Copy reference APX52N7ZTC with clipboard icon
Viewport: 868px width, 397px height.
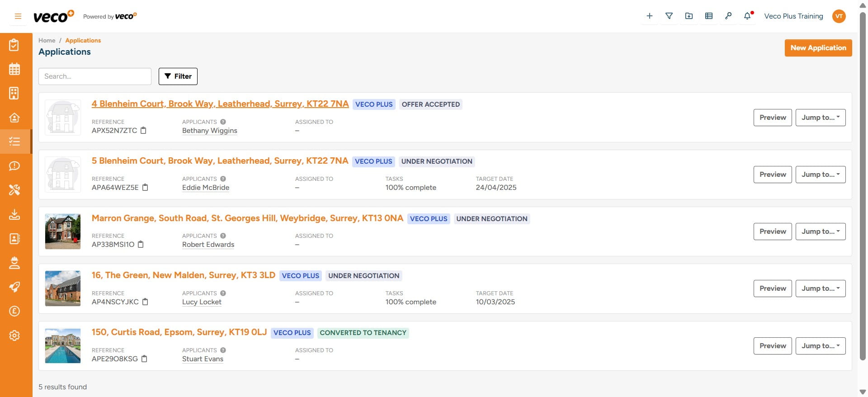[143, 131]
